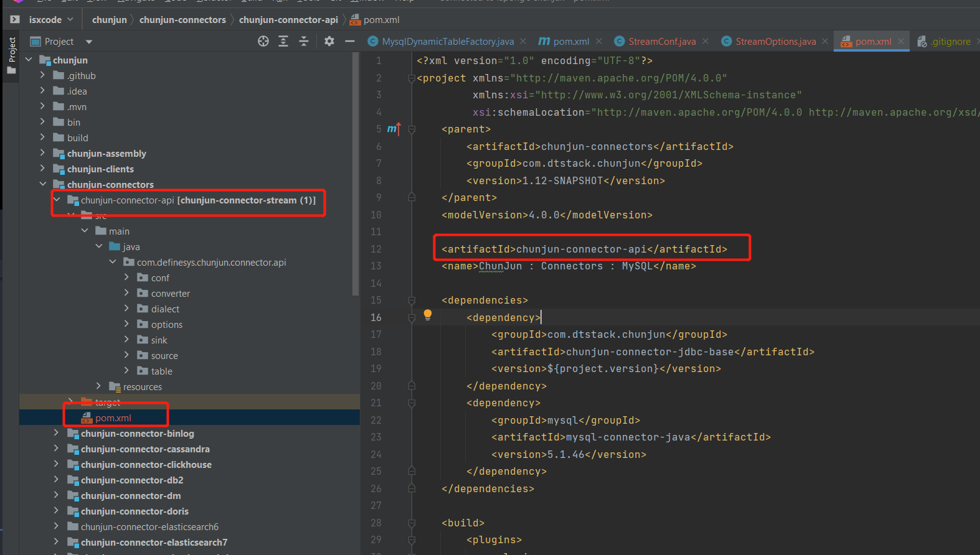This screenshot has width=980, height=555.
Task: Click the intention lightbulb on line 16
Action: click(x=428, y=315)
